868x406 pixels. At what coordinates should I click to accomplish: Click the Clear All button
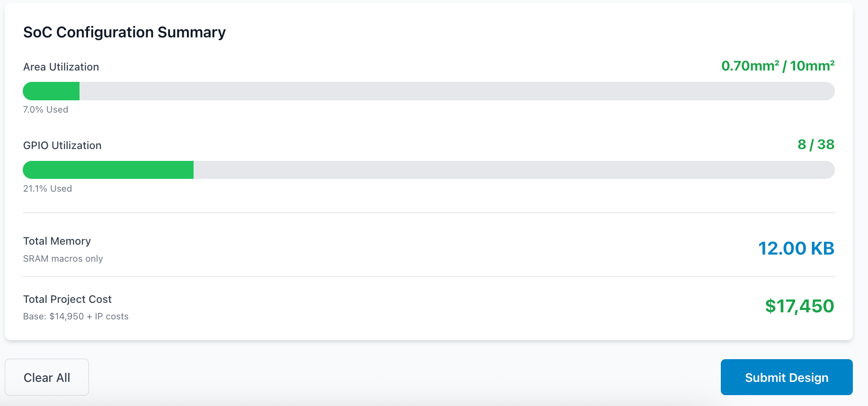click(x=46, y=377)
